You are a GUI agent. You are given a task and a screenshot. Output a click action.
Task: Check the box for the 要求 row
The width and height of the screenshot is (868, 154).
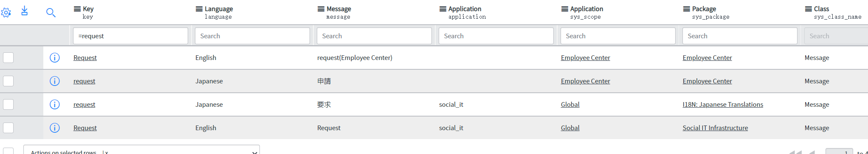[8, 104]
